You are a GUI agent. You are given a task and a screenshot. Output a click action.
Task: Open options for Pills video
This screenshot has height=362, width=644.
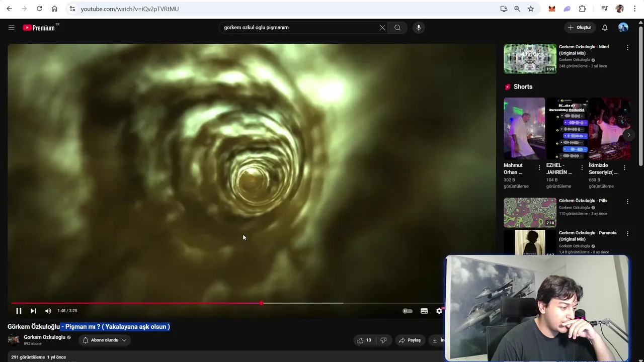[627, 202]
